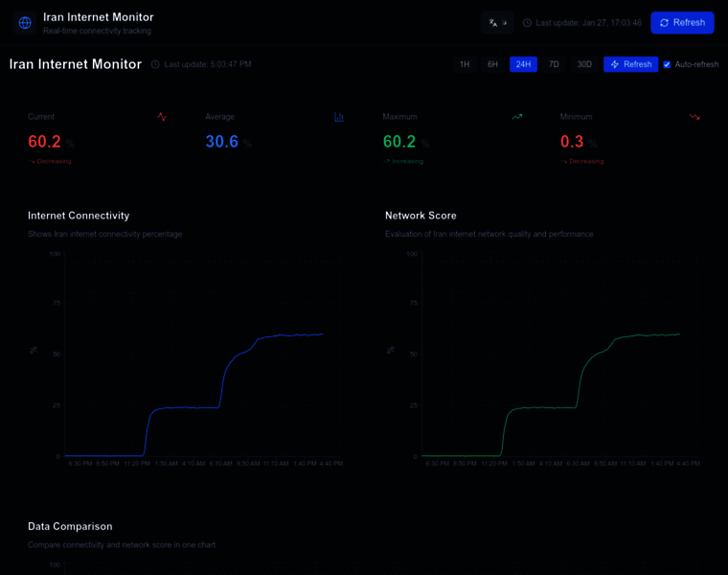The height and width of the screenshot is (575, 728).
Task: Select the 1H time range
Action: tap(465, 64)
